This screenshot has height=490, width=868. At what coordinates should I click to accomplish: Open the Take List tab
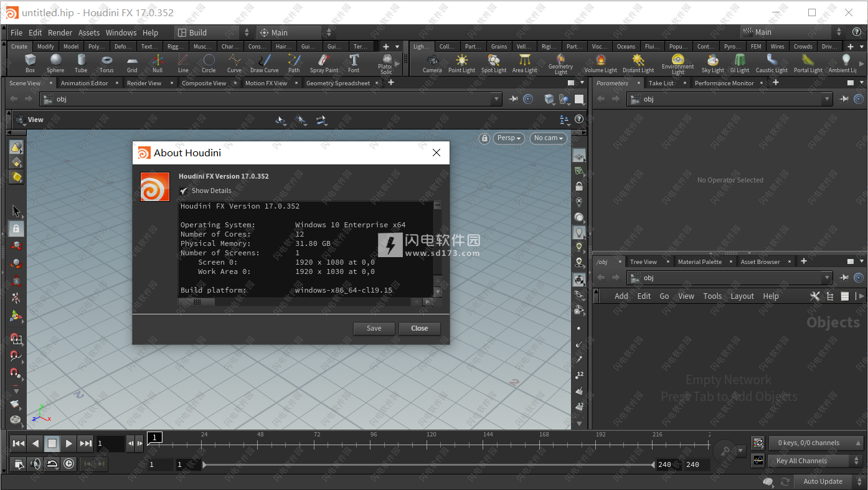pyautogui.click(x=661, y=83)
